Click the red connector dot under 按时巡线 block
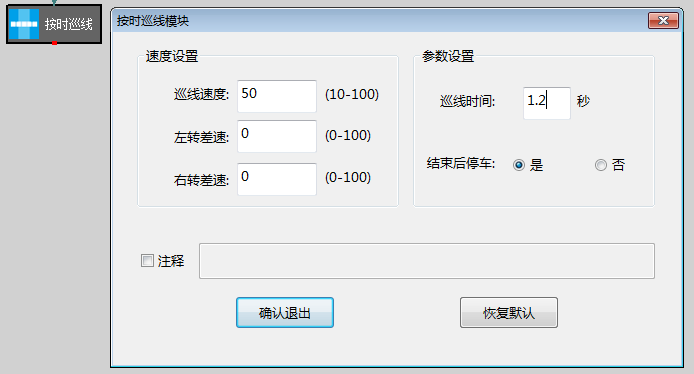The width and height of the screenshot is (694, 374). pyautogui.click(x=54, y=43)
